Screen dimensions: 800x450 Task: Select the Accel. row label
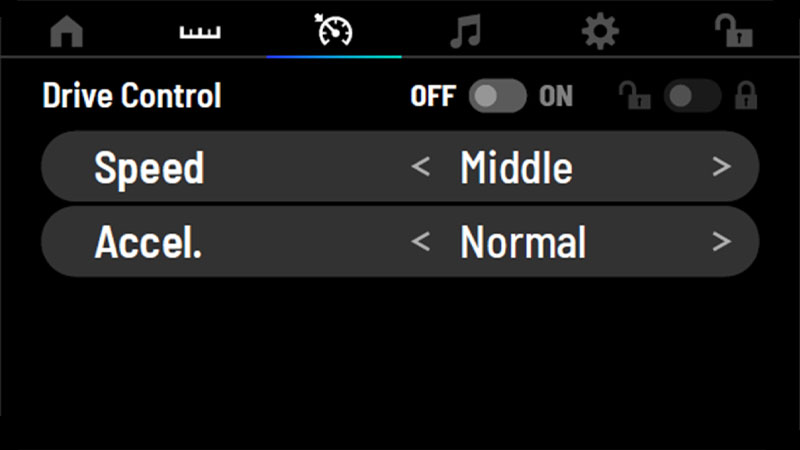click(x=148, y=242)
